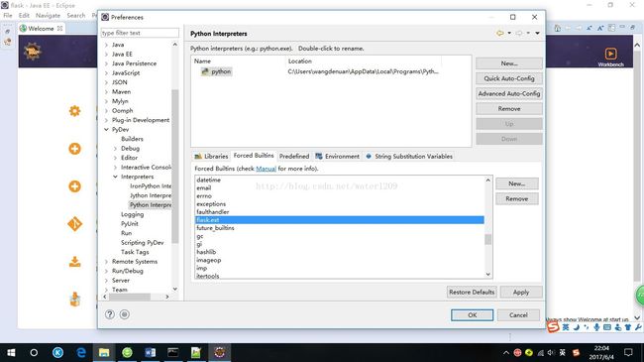This screenshot has width=644, height=362.
Task: Click the marketplace box icon on Welcome page
Action: pyautogui.click(x=74, y=300)
